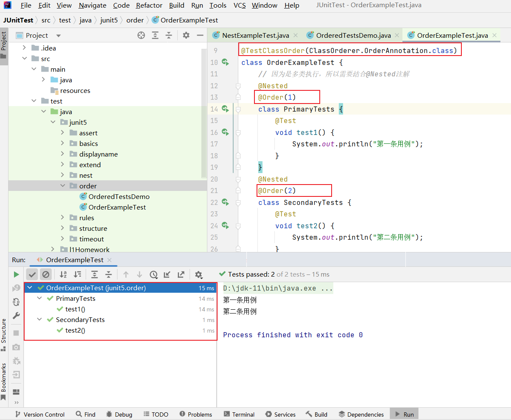Open the Terminal tool window
The width and height of the screenshot is (511, 420).
pos(239,414)
